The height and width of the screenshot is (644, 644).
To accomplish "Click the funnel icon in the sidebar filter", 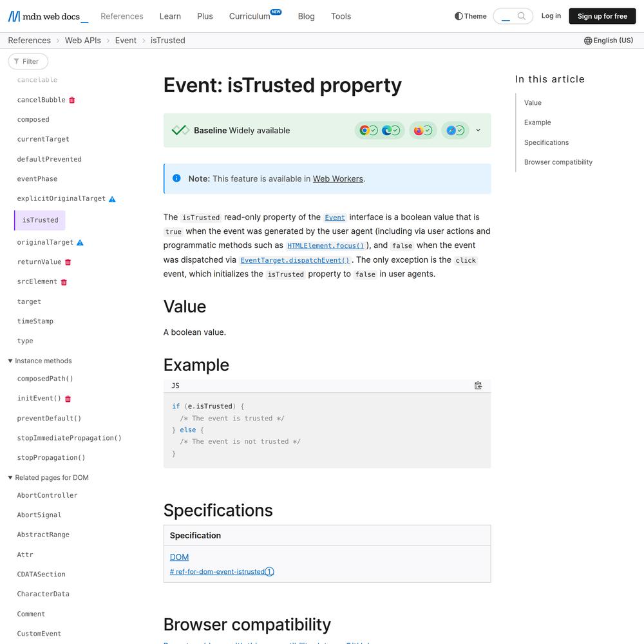I will [17, 61].
